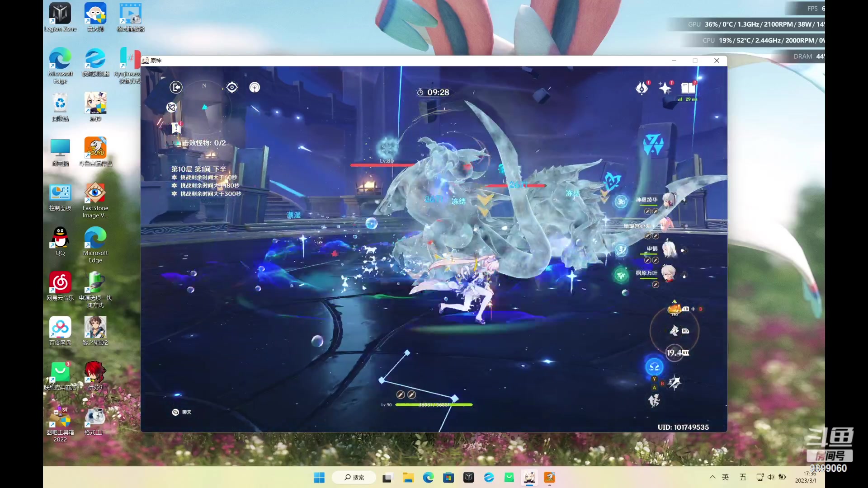868x488 pixels.
Task: Open the 聊天 chat button in game
Action: tap(182, 412)
